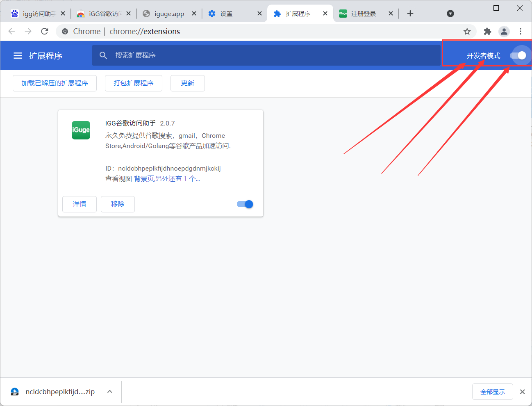Viewport: 532px width, 406px height.
Task: Click the bookmark star icon
Action: pyautogui.click(x=467, y=31)
